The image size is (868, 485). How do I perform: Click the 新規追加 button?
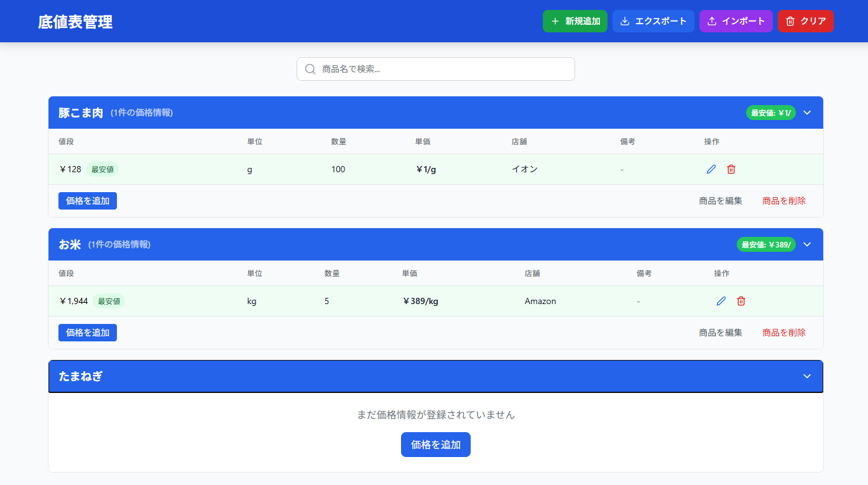click(x=575, y=21)
